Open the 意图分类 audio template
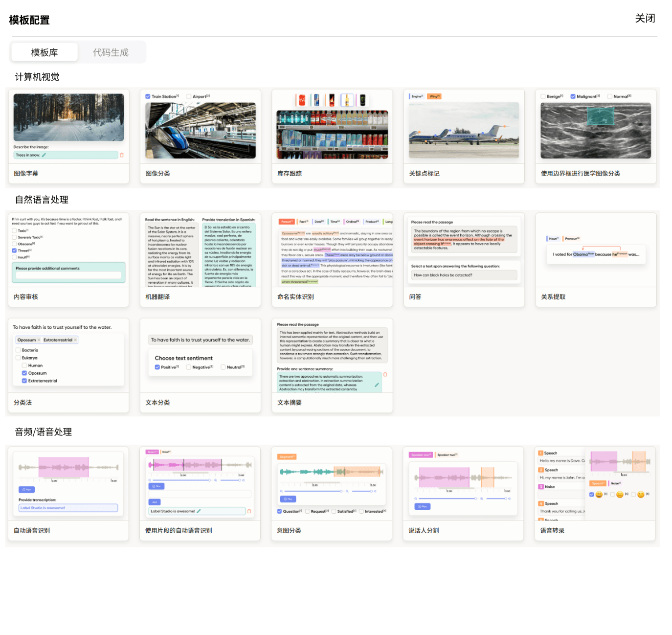 (x=332, y=493)
